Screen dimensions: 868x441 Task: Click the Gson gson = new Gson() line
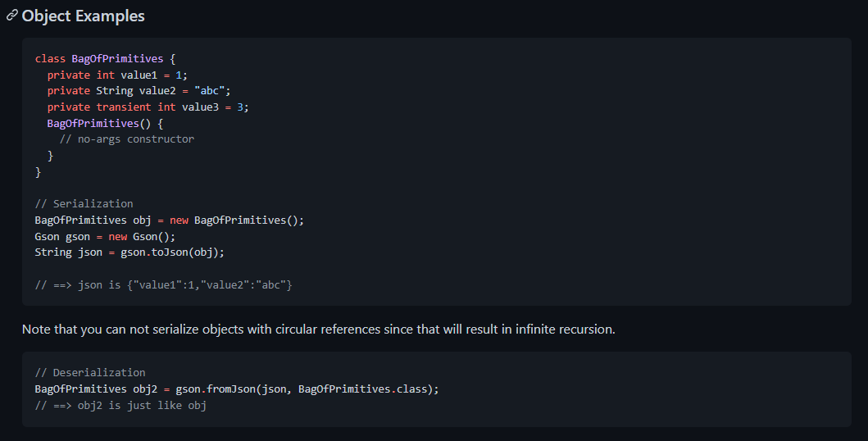pyautogui.click(x=105, y=236)
